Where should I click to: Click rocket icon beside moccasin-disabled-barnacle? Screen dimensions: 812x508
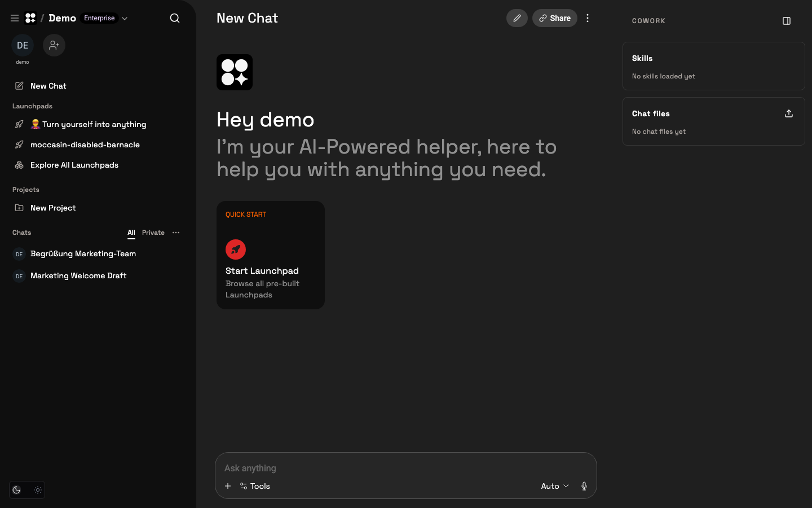[19, 144]
